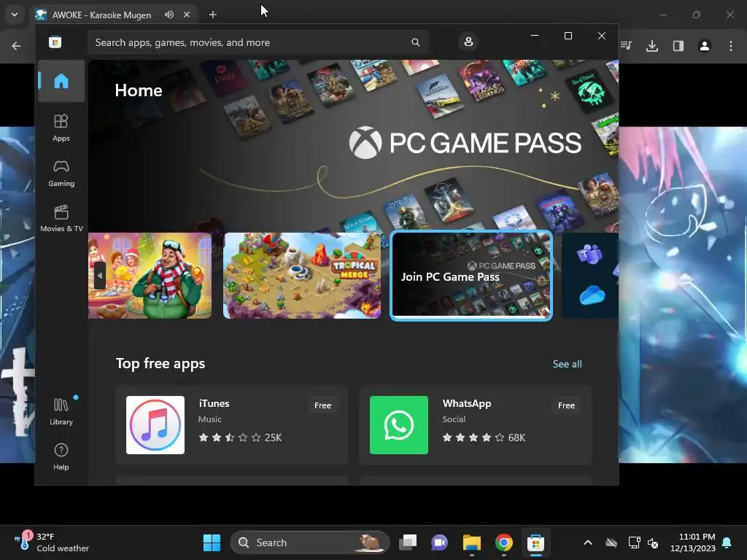Open the notifications bell icon
The image size is (747, 560).
pyautogui.click(x=727, y=542)
